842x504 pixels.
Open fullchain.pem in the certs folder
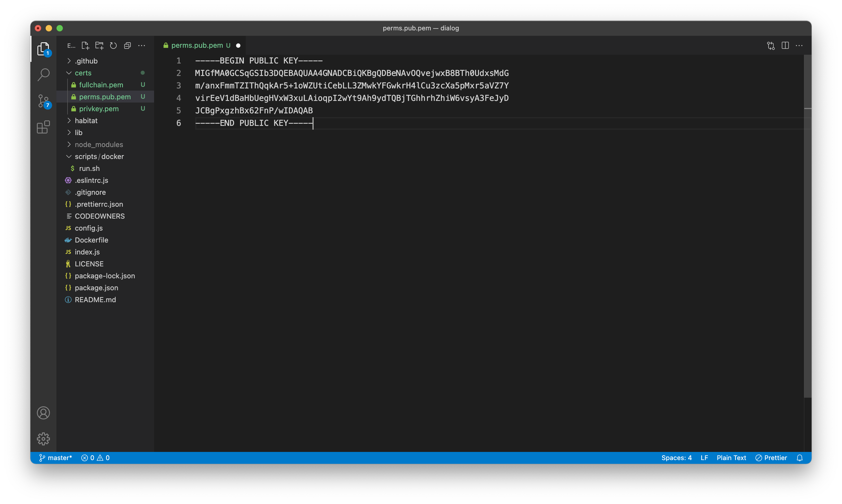[105, 85]
